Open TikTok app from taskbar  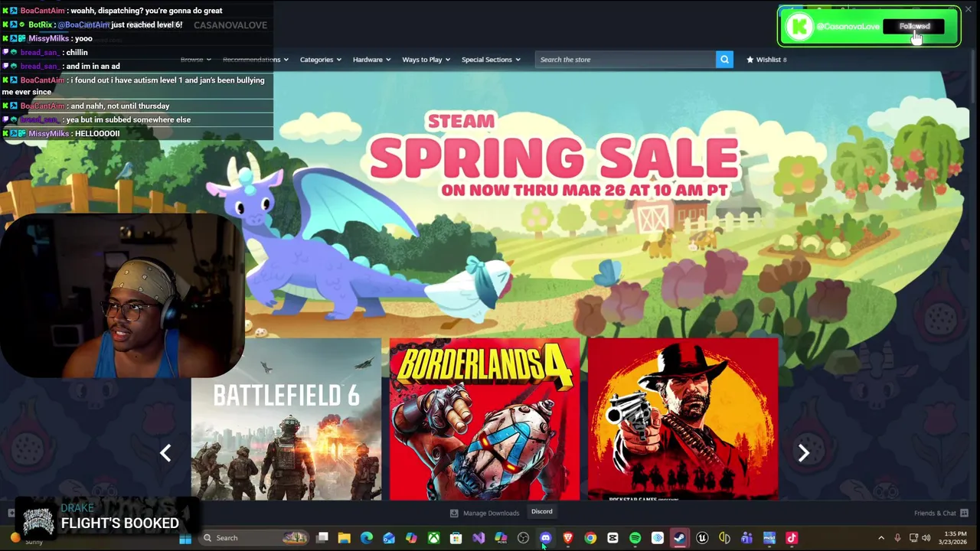click(792, 538)
